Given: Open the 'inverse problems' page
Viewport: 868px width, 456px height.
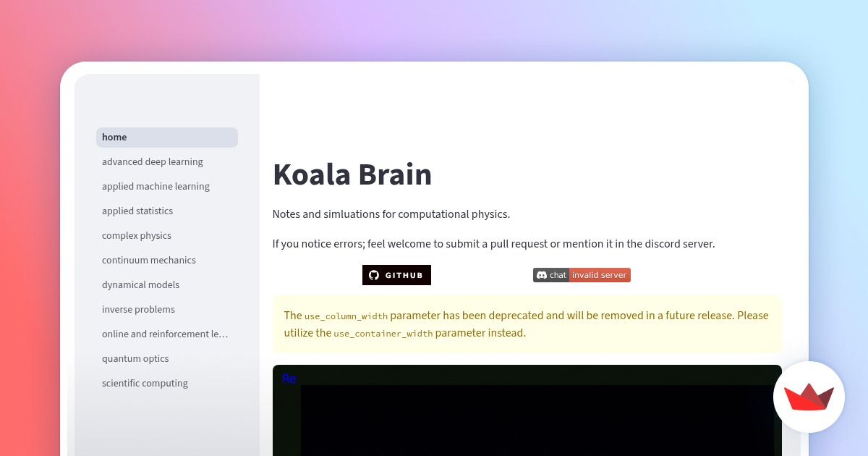Looking at the screenshot, I should (x=138, y=309).
